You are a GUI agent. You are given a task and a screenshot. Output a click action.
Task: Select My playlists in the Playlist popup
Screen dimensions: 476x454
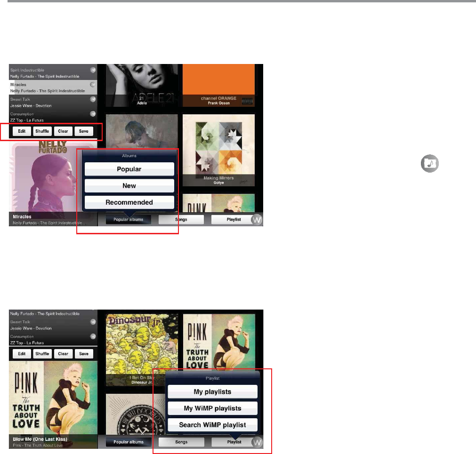tap(212, 391)
